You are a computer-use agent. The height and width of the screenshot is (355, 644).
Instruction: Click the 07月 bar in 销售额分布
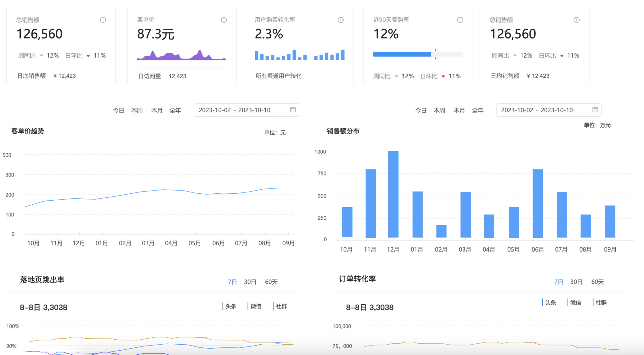[x=562, y=215]
